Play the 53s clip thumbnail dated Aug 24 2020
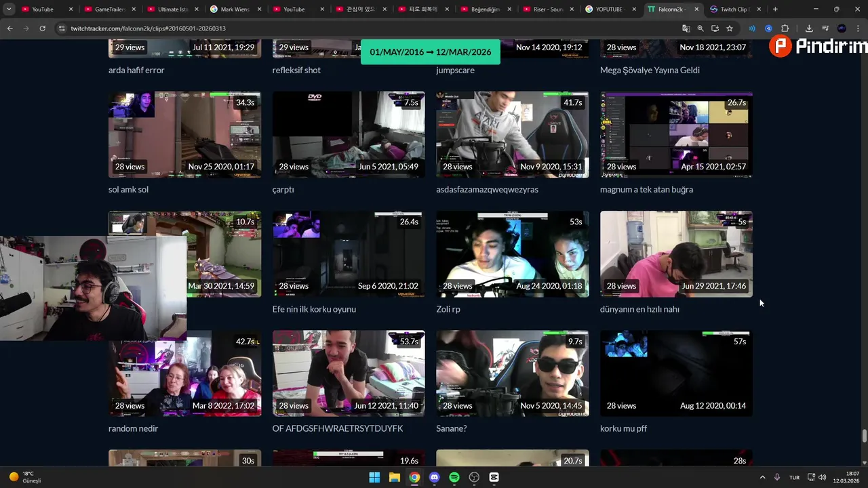 coord(513,254)
